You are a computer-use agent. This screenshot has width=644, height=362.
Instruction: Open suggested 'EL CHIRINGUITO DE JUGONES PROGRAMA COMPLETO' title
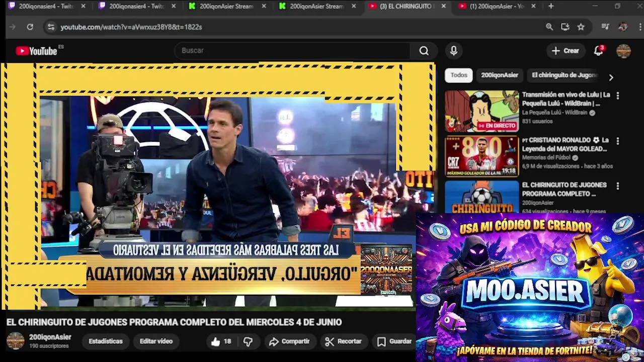(564, 189)
